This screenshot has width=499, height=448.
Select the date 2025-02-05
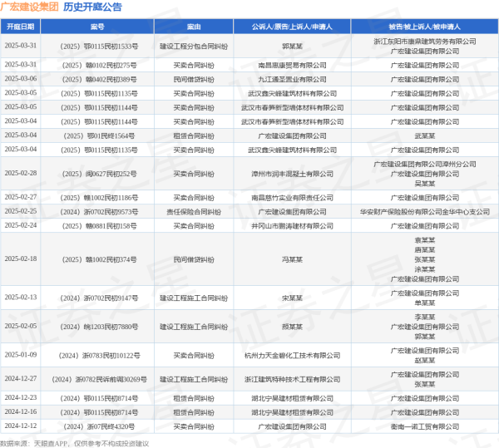[20, 326]
